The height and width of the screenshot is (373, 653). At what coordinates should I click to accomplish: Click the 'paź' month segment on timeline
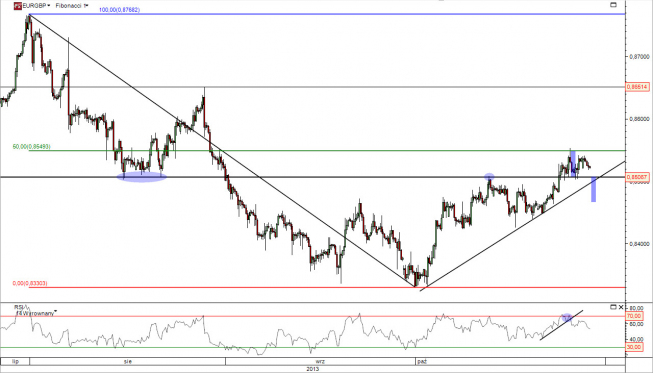click(510, 361)
